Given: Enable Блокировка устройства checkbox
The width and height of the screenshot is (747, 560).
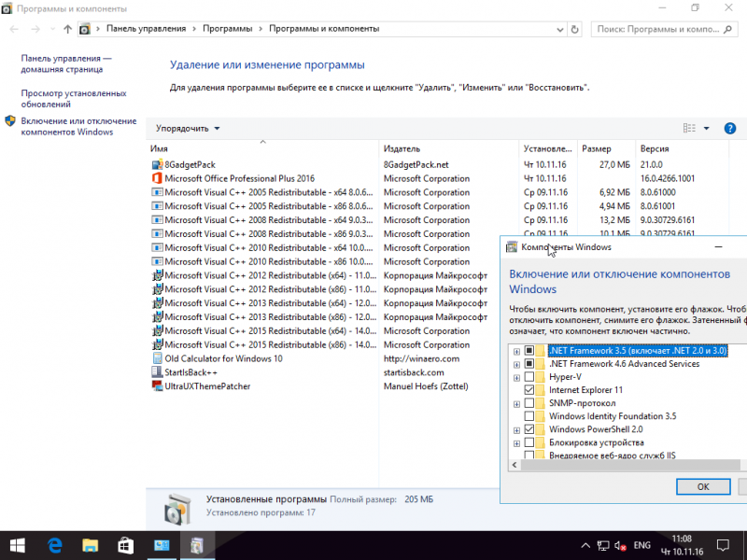Looking at the screenshot, I should coord(529,442).
